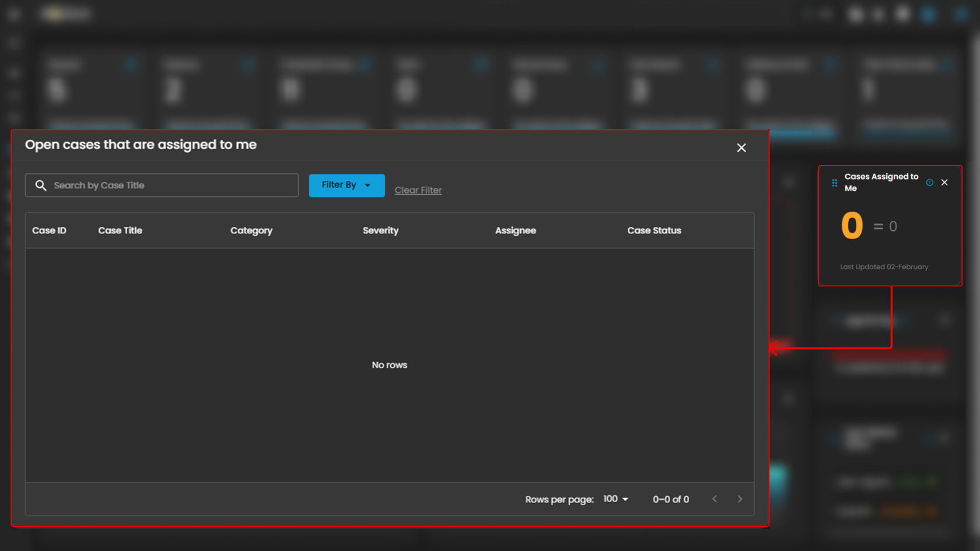Viewport: 980px width, 551px height.
Task: Click the magnifier search icon
Action: pyautogui.click(x=41, y=185)
